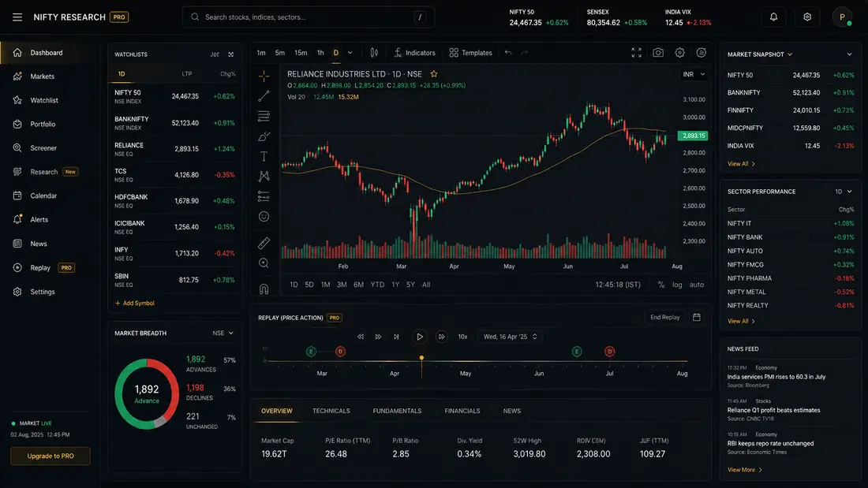Image resolution: width=868 pixels, height=488 pixels.
Task: Open Sector Performance 1D dropdown
Action: [x=843, y=192]
